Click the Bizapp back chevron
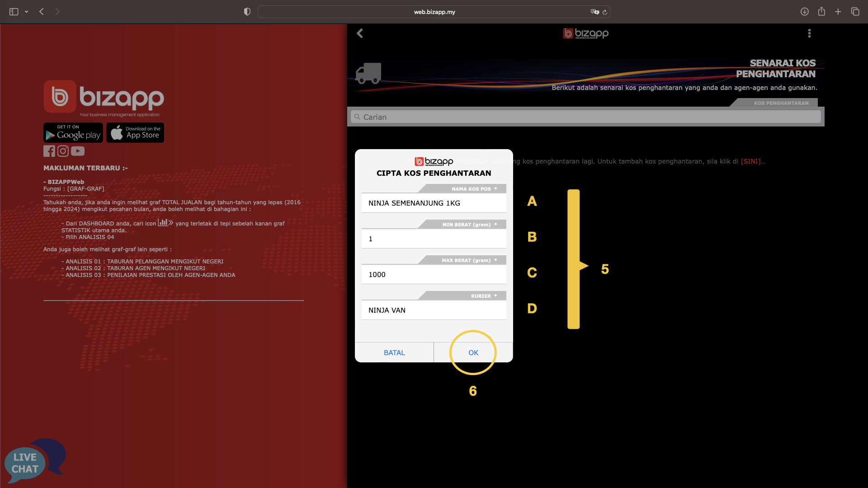 [360, 33]
